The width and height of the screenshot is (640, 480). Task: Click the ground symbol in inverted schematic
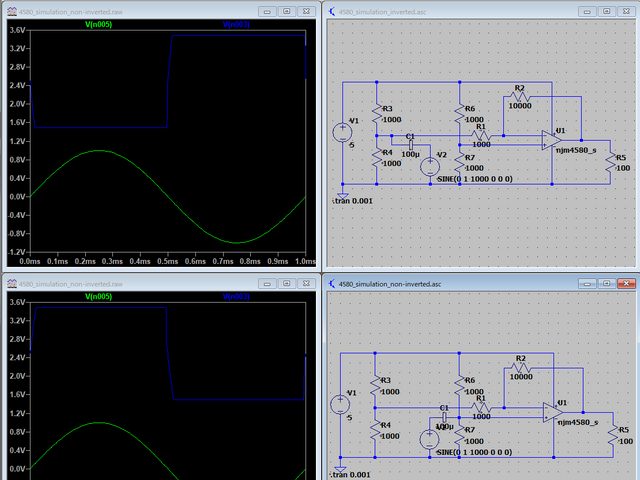pyautogui.click(x=343, y=196)
